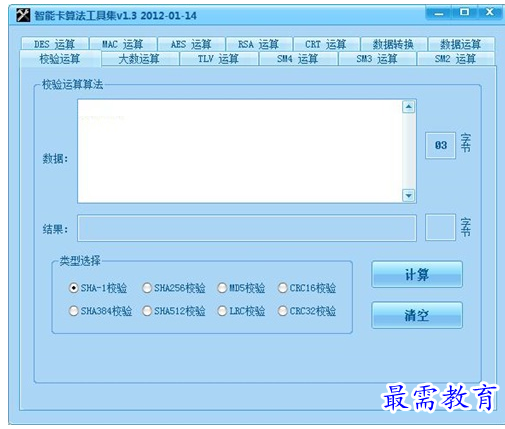Screen dimensions: 505x429
Task: Open the AES 运算 tab
Action: (x=191, y=44)
